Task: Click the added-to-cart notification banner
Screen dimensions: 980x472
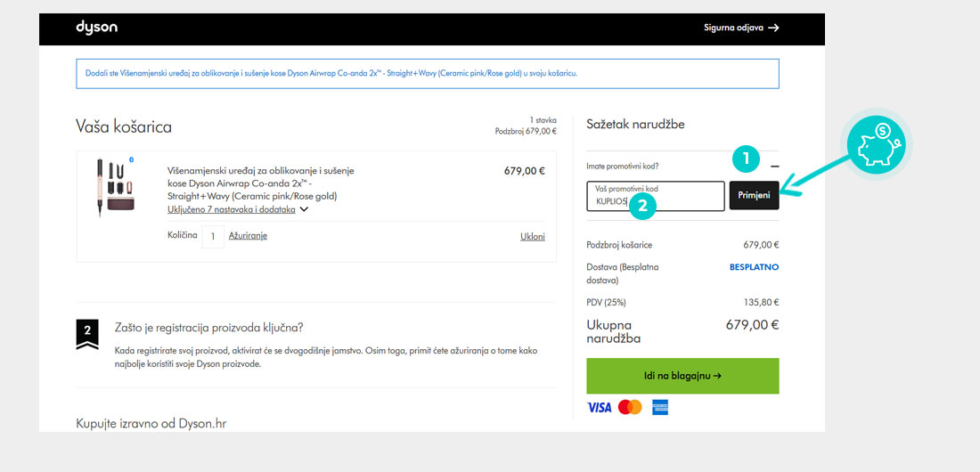Action: tap(428, 74)
